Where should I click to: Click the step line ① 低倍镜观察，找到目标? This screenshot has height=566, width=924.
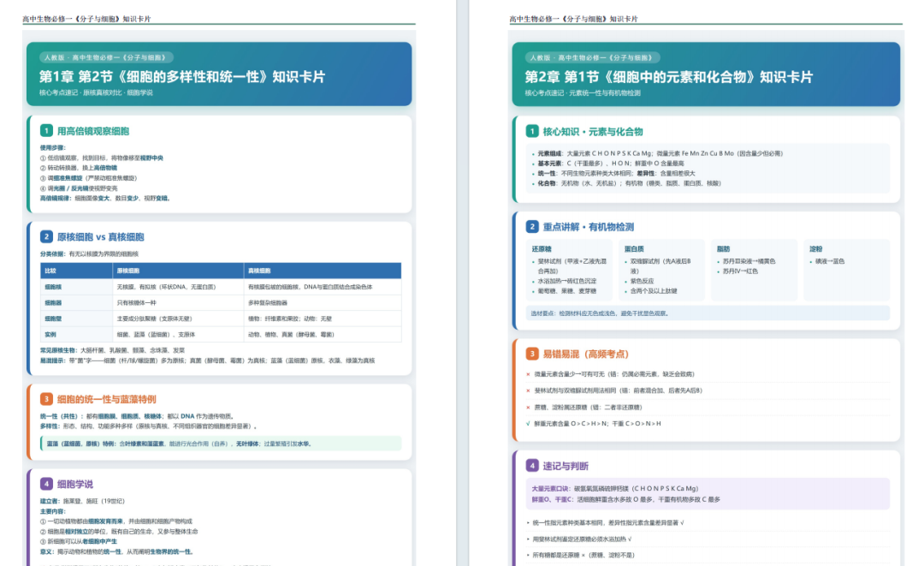[101, 158]
